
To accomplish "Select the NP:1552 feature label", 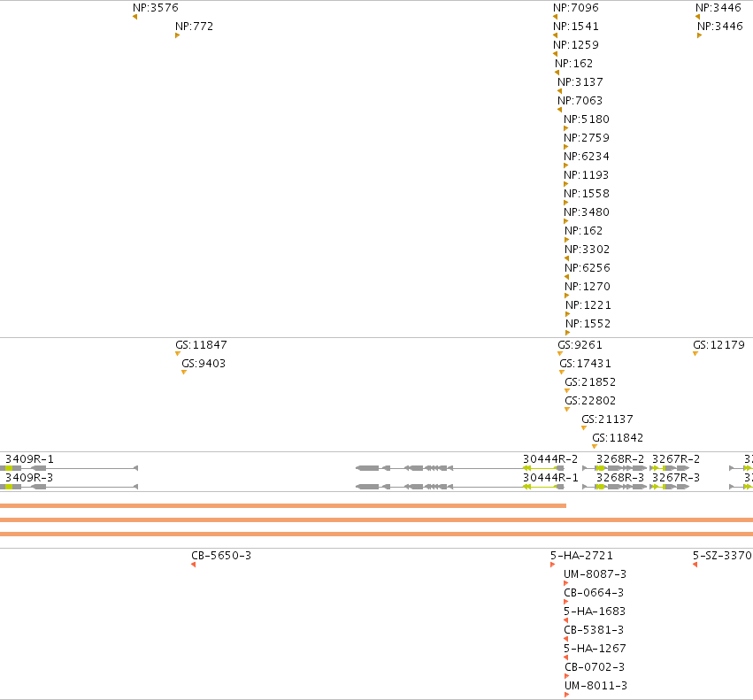I will [x=588, y=323].
